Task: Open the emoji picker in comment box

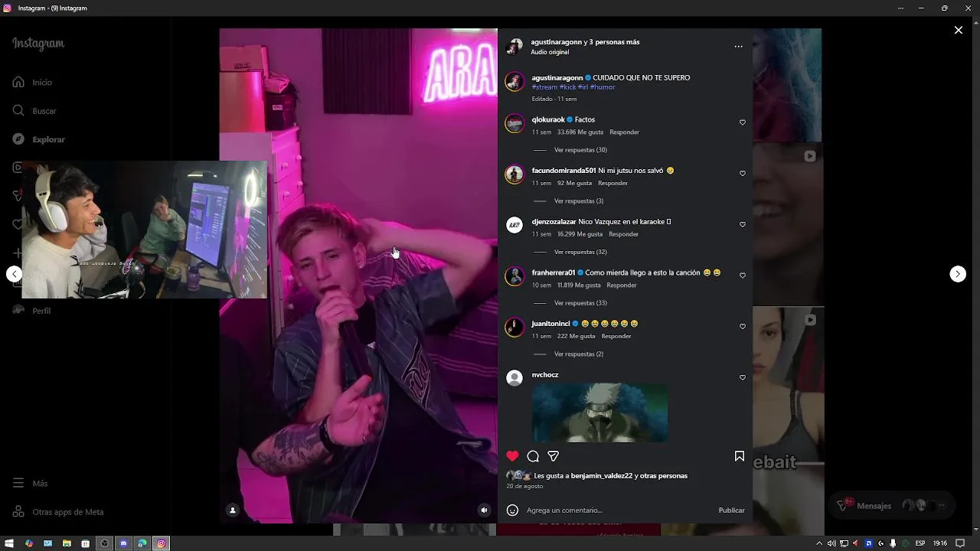Action: (512, 510)
